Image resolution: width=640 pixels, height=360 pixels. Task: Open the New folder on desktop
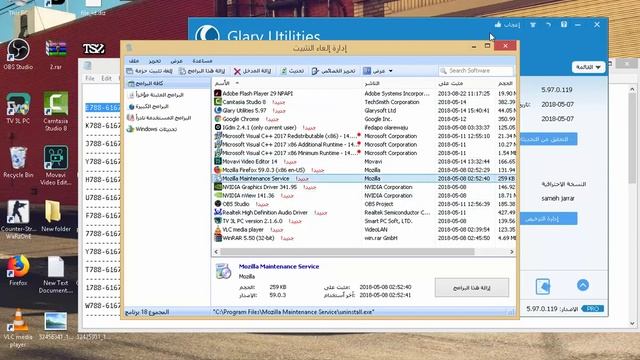click(x=56, y=216)
